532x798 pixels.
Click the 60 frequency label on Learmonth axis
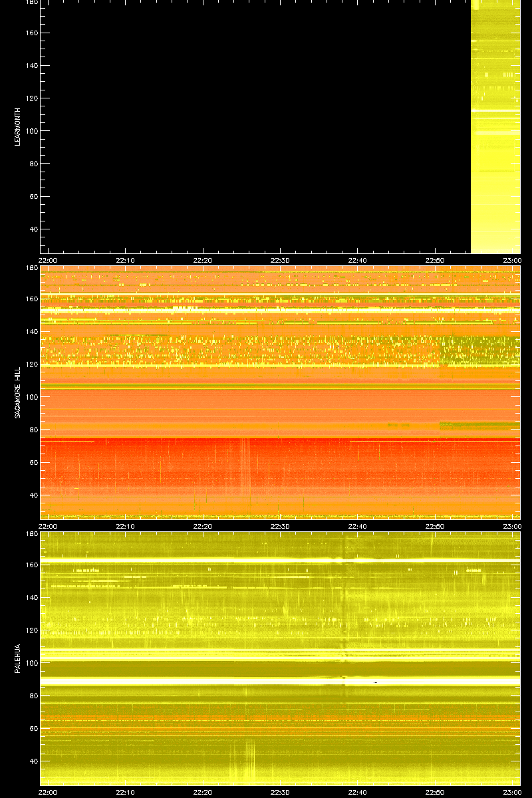coord(33,196)
